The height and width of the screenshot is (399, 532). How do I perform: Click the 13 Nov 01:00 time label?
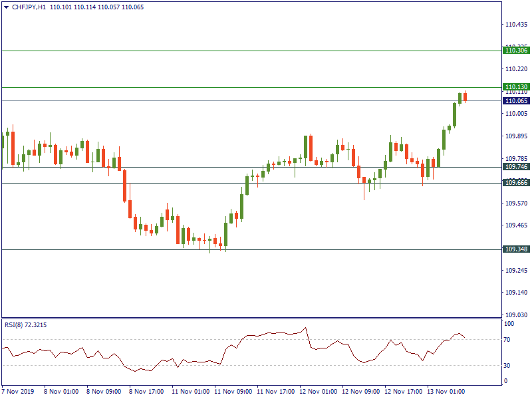click(446, 392)
